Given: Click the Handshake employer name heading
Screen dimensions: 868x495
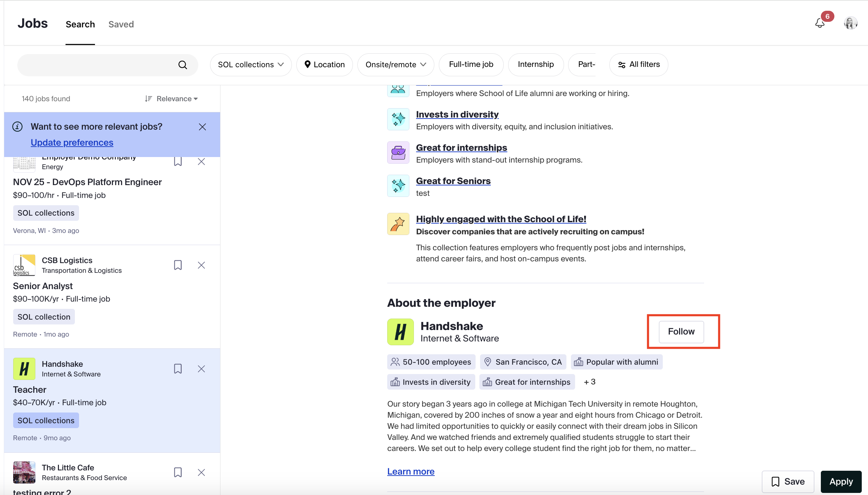Looking at the screenshot, I should (x=452, y=326).
